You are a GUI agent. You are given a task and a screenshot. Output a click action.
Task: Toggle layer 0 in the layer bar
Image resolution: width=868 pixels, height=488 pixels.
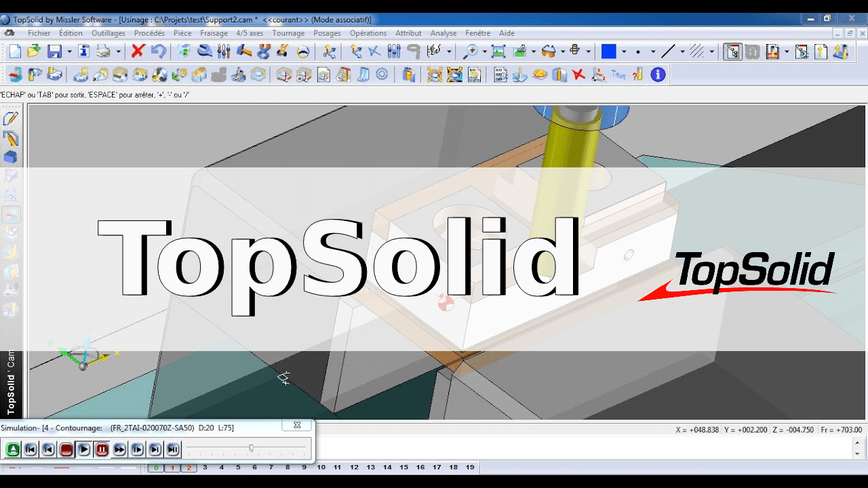pos(156,468)
